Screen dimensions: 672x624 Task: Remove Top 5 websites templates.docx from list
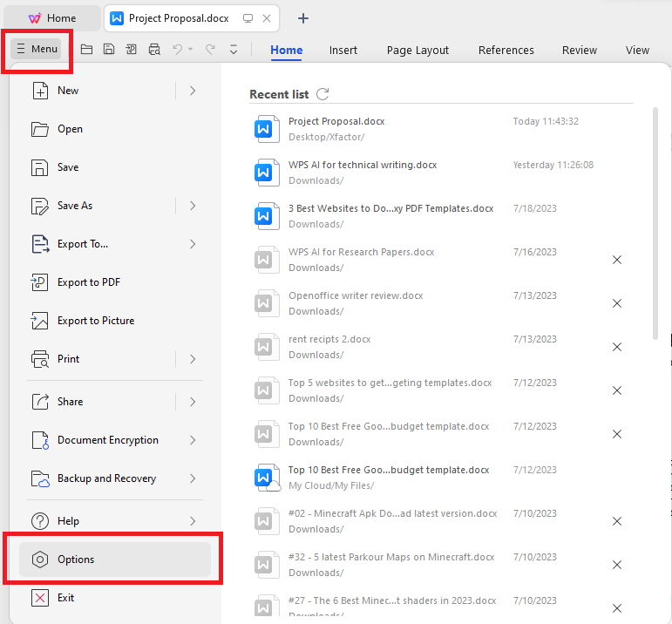617,390
